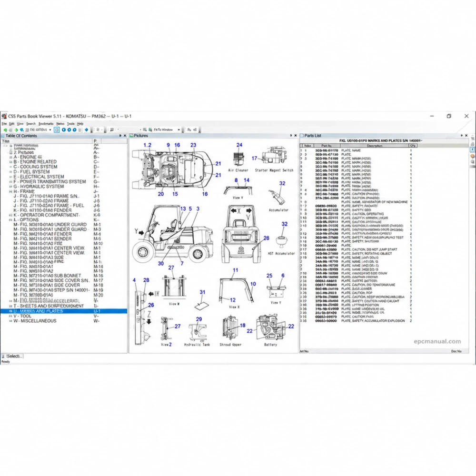This screenshot has height=476, width=476.
Task: Select the W - MISCELLANEOUS tree entry
Action: point(35,321)
